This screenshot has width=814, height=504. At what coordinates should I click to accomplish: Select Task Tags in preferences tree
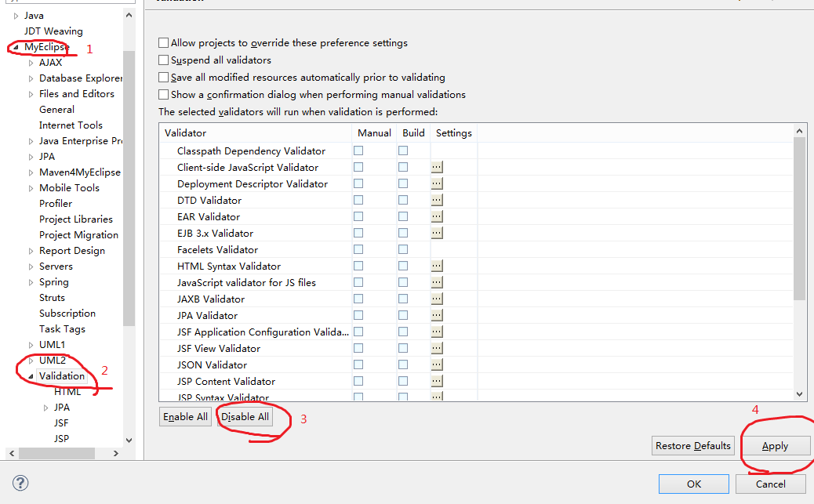click(62, 329)
